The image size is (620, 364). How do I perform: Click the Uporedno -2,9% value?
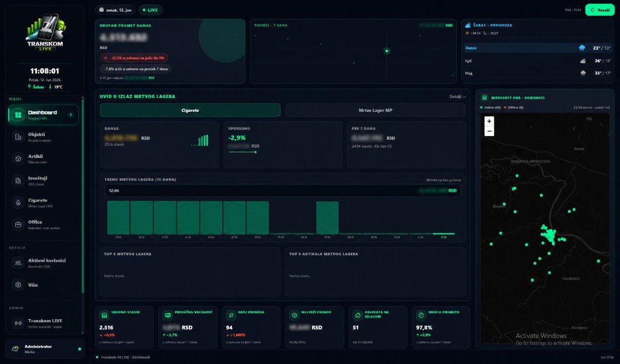point(237,137)
